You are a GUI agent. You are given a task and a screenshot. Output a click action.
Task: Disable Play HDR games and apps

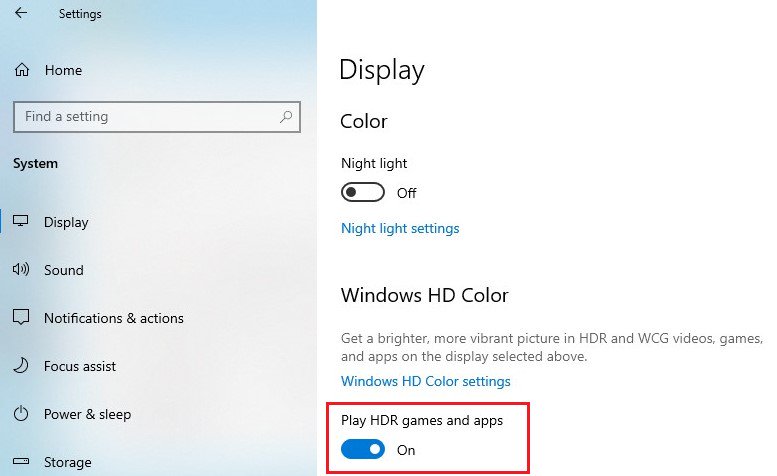click(363, 450)
